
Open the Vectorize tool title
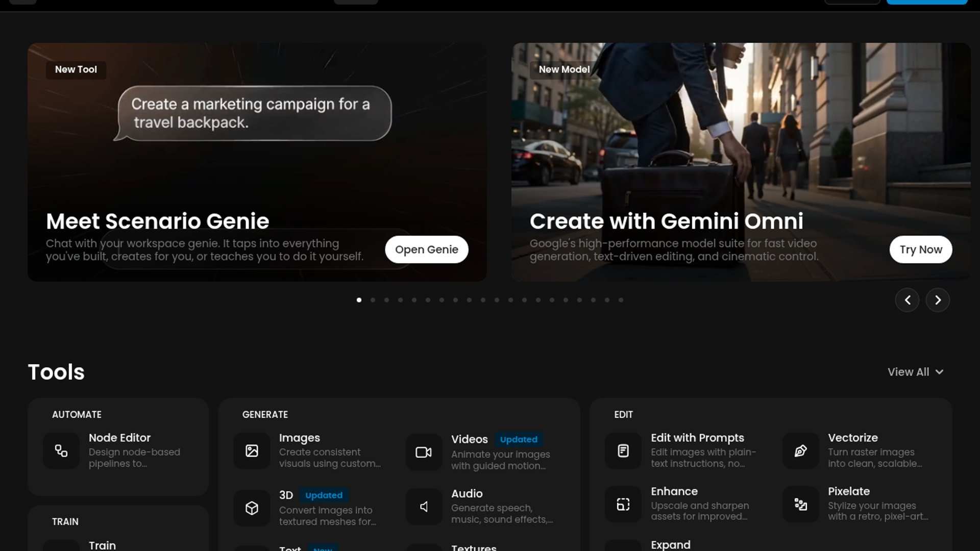(x=853, y=438)
